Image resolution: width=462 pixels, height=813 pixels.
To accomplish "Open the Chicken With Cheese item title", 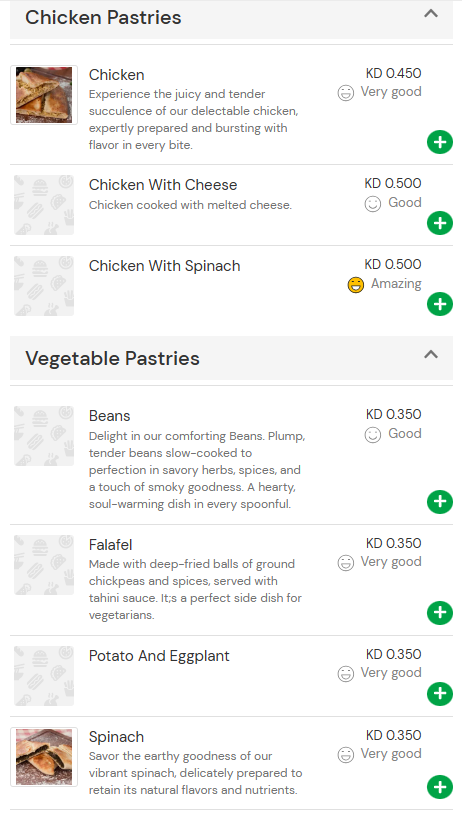I will click(x=163, y=185).
